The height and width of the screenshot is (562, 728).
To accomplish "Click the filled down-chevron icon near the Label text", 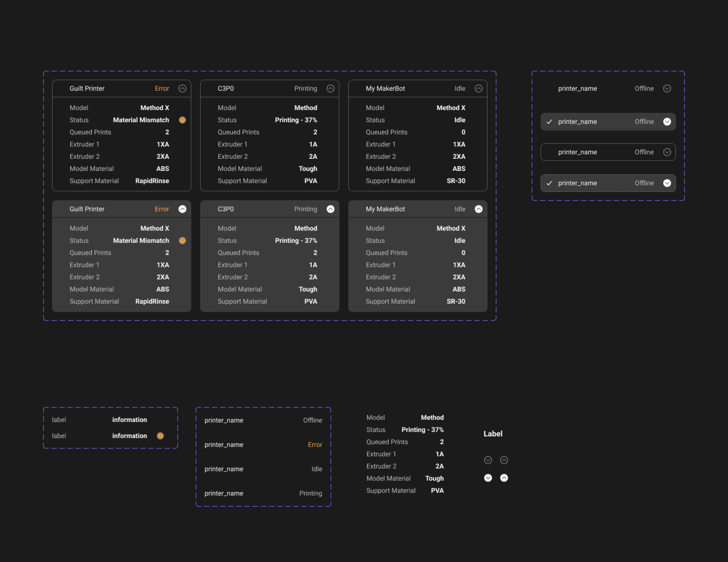I will click(x=488, y=478).
